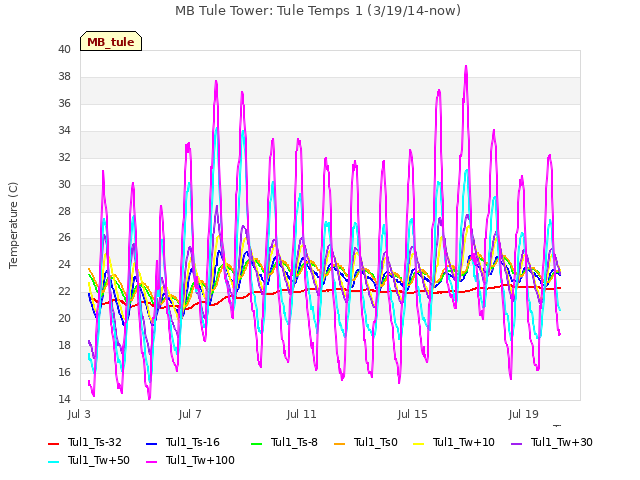This screenshot has width=640, height=480.
Task: Select the Tul1_Ts-32 legend label
Action: [x=95, y=442]
